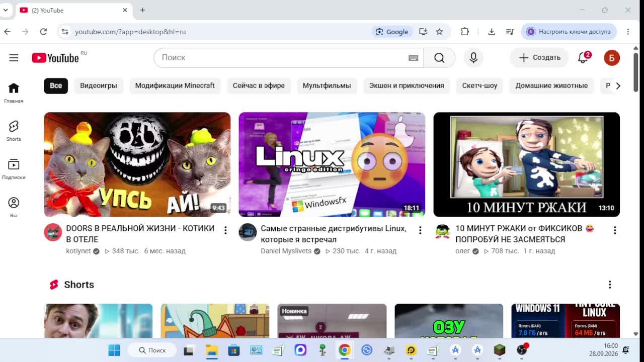
Task: Select the Мультфильмы chip
Action: pyautogui.click(x=327, y=85)
